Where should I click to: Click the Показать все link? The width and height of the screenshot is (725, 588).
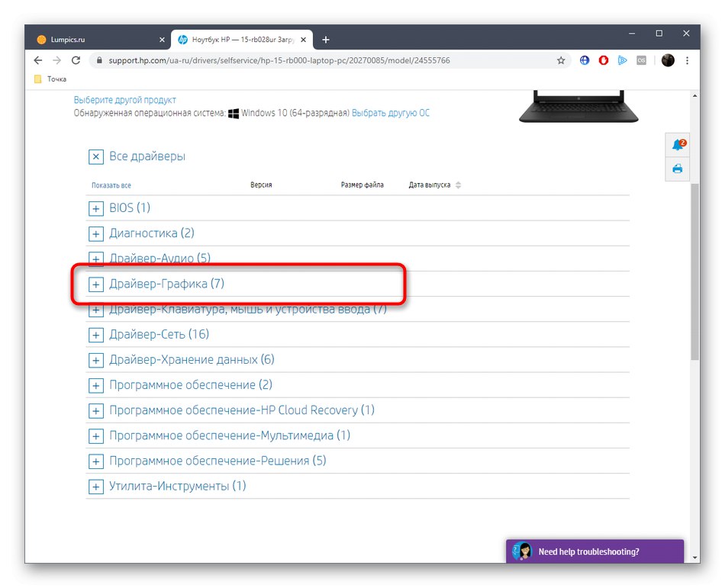pos(111,185)
